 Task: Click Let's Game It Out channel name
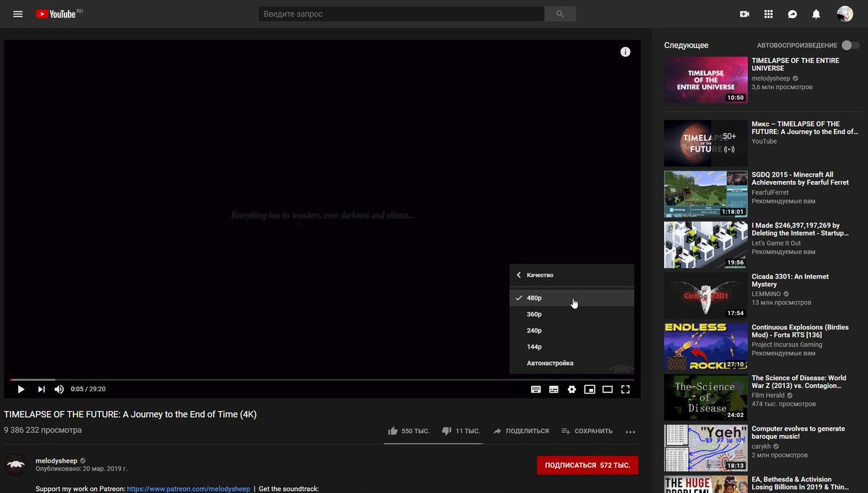tap(776, 243)
